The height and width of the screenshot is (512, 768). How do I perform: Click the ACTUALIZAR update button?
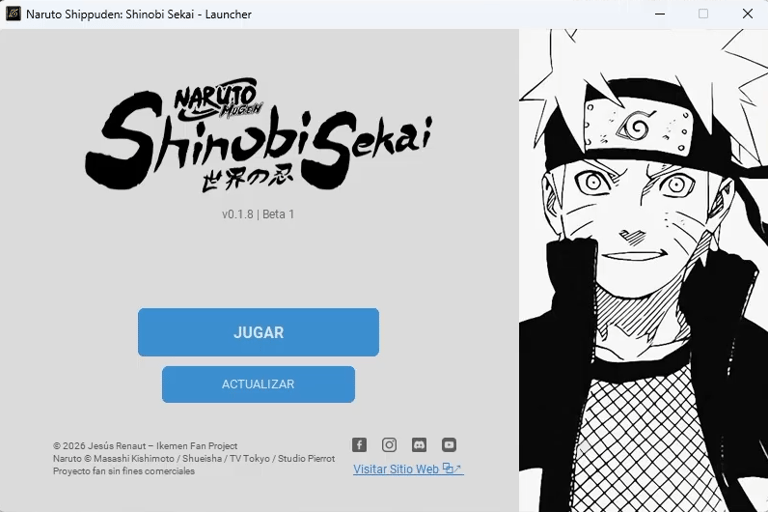(258, 384)
